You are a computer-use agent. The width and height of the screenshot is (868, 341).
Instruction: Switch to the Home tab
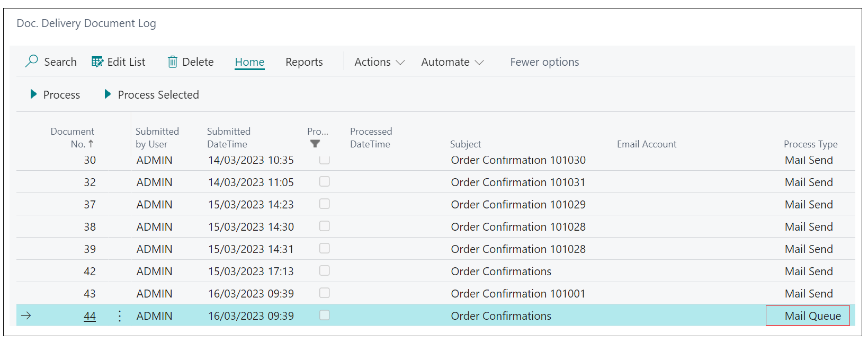point(249,62)
